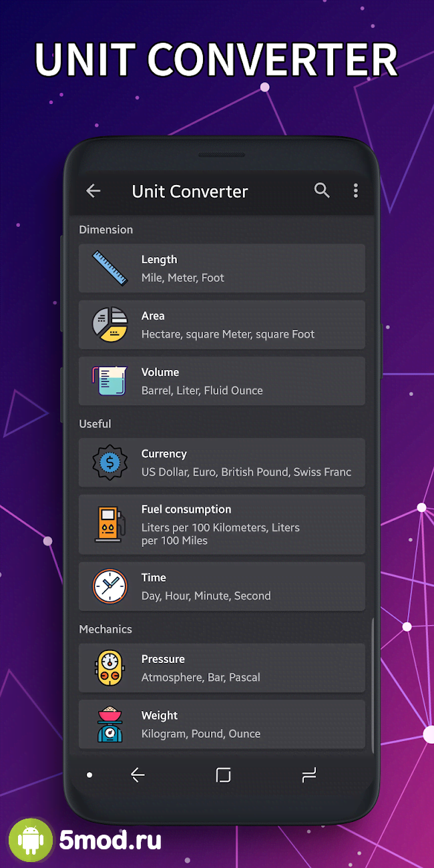Tap the Fuel consumption gas pump icon
434x868 pixels.
(x=110, y=524)
